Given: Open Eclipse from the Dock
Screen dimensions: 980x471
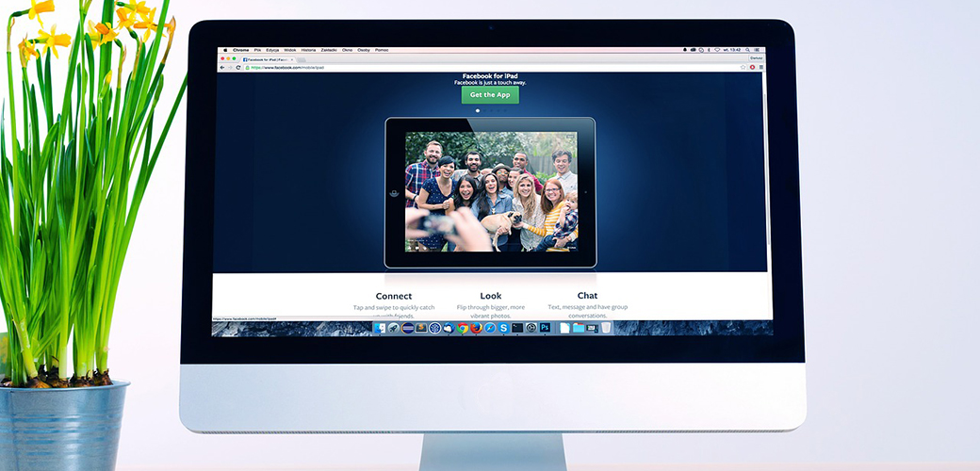Looking at the screenshot, I should coord(407,328).
